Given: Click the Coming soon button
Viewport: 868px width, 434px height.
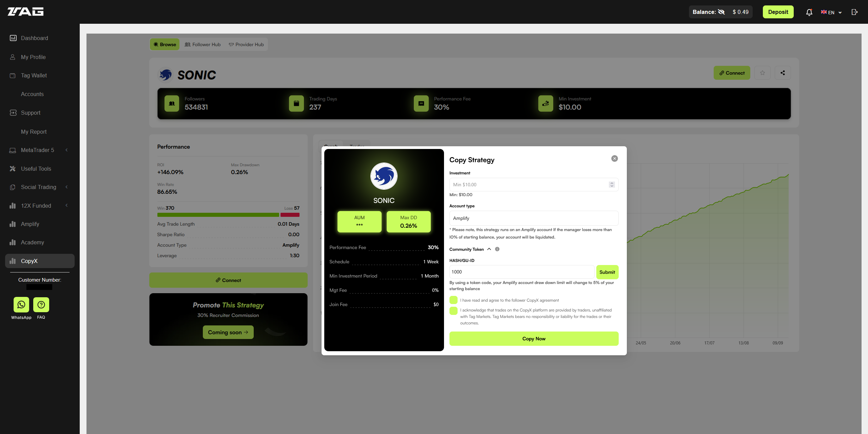Looking at the screenshot, I should click(228, 332).
